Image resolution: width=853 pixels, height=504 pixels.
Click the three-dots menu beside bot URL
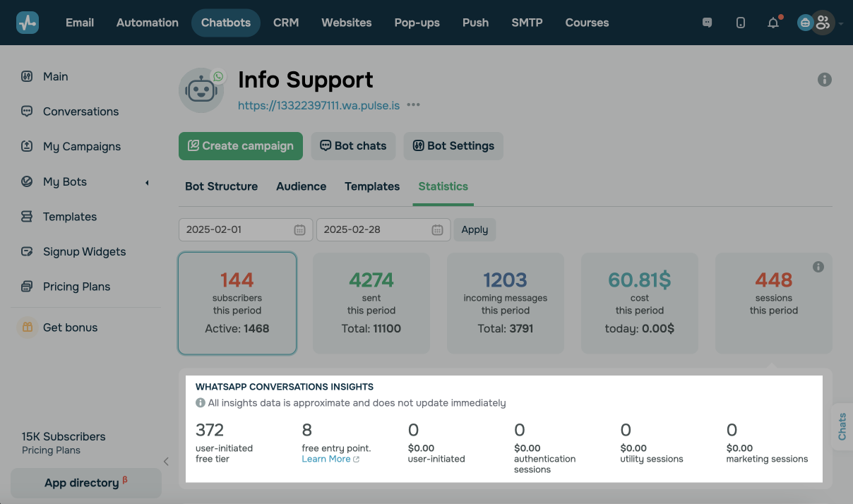point(414,105)
